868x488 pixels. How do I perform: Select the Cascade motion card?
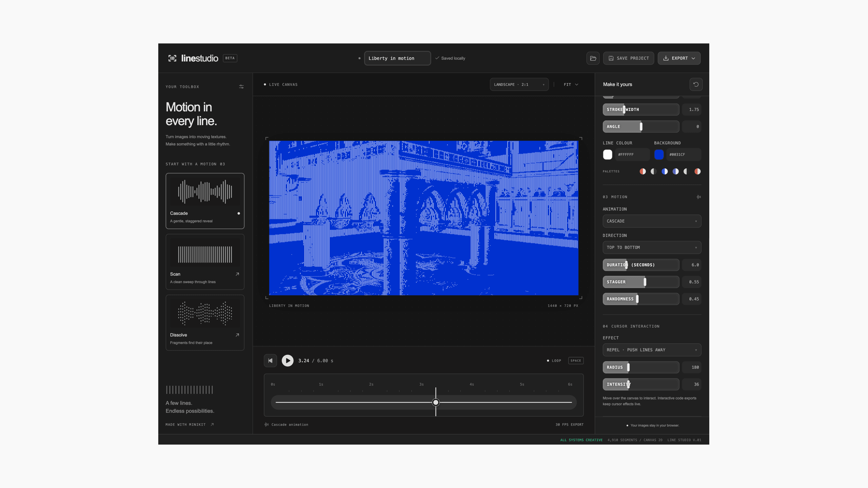click(x=205, y=201)
